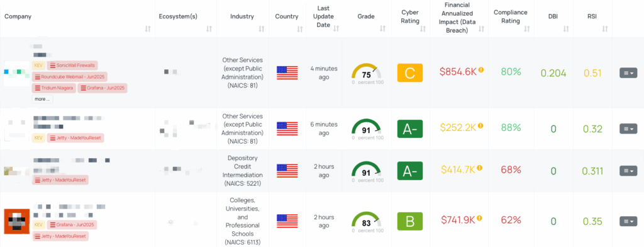Open action dropdown for Colleges row
644x247 pixels.
(x=628, y=221)
